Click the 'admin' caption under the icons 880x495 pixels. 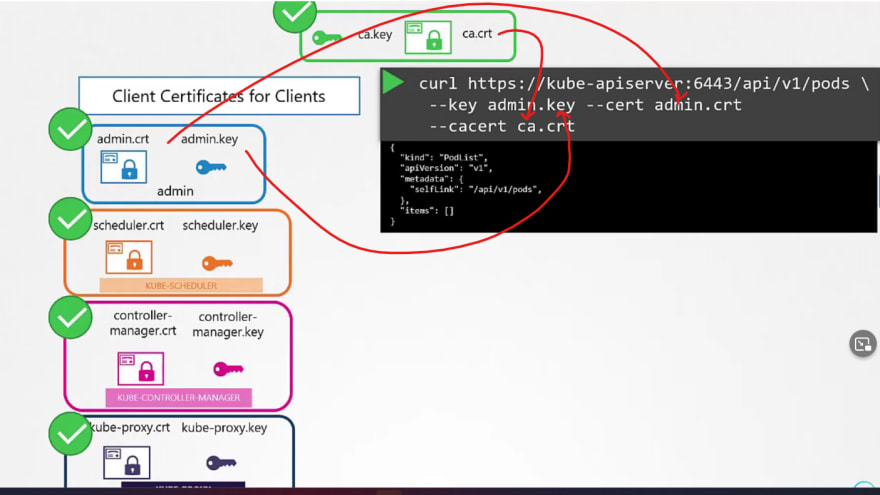pyautogui.click(x=175, y=191)
